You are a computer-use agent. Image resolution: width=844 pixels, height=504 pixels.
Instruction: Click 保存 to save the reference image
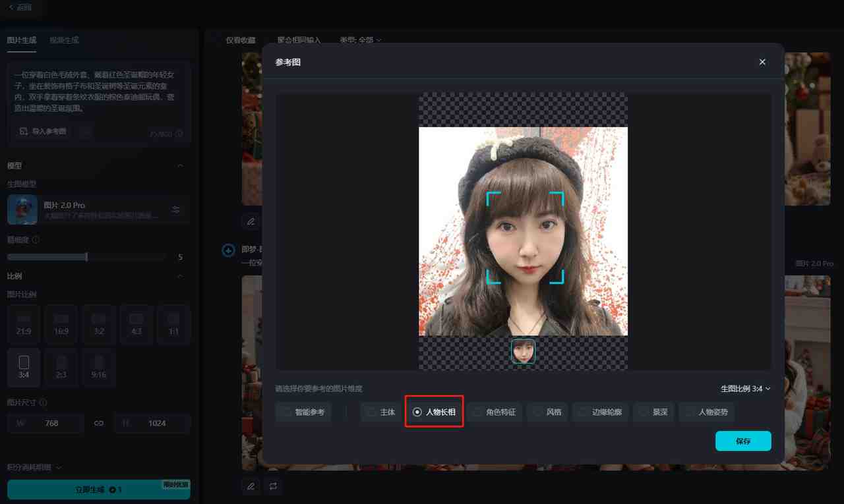(x=743, y=441)
